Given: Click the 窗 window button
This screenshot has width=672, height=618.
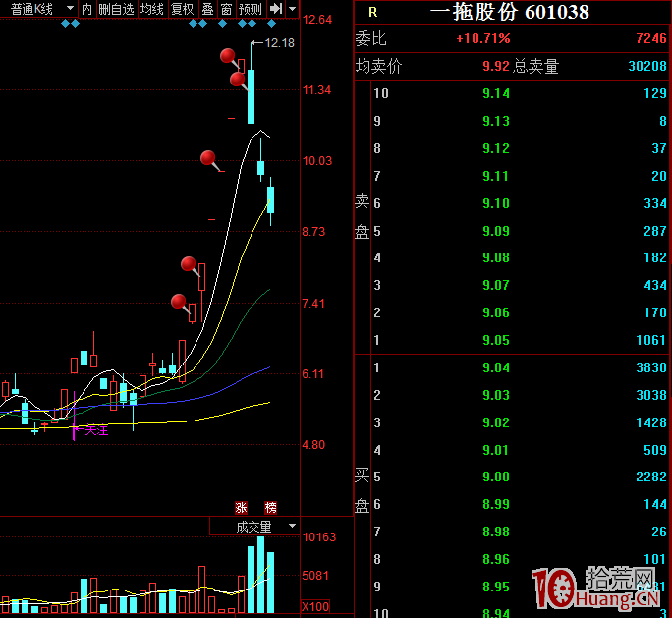Looking at the screenshot, I should coord(226,9).
